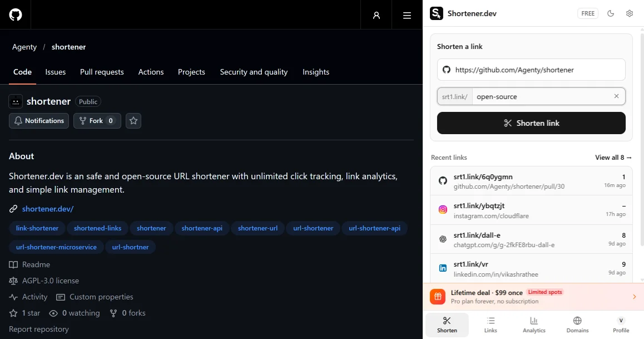Edit the open-source slug field
The height and width of the screenshot is (339, 644).
click(x=542, y=96)
